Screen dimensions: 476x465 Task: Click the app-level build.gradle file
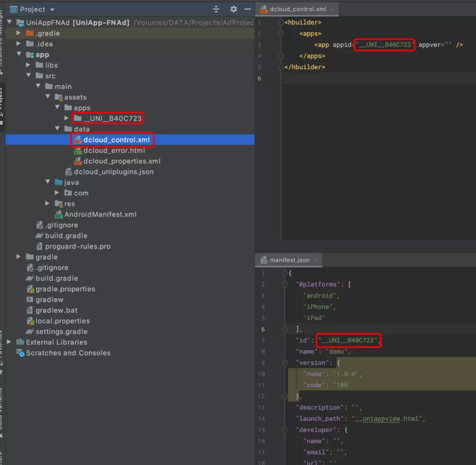[x=66, y=236]
